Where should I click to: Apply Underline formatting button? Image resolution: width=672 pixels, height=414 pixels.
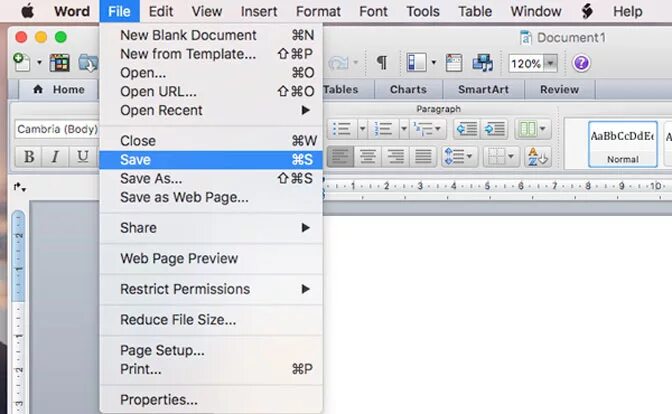pyautogui.click(x=82, y=157)
